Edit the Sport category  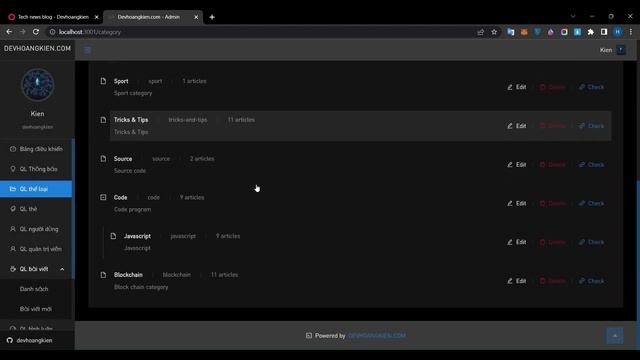coord(517,87)
